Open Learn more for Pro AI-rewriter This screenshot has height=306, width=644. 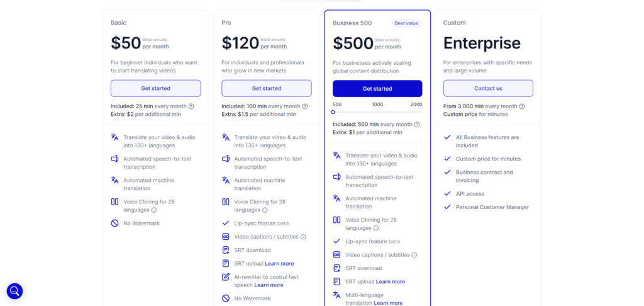point(269,285)
